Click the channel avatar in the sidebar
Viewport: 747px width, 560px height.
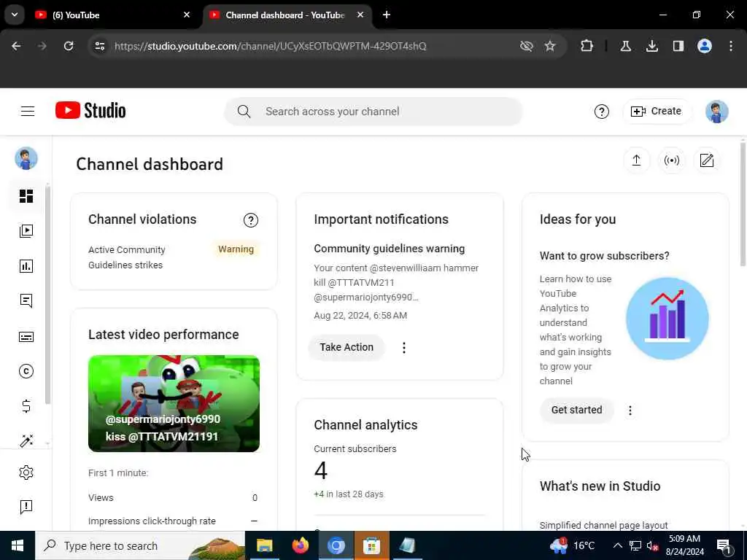point(26,158)
